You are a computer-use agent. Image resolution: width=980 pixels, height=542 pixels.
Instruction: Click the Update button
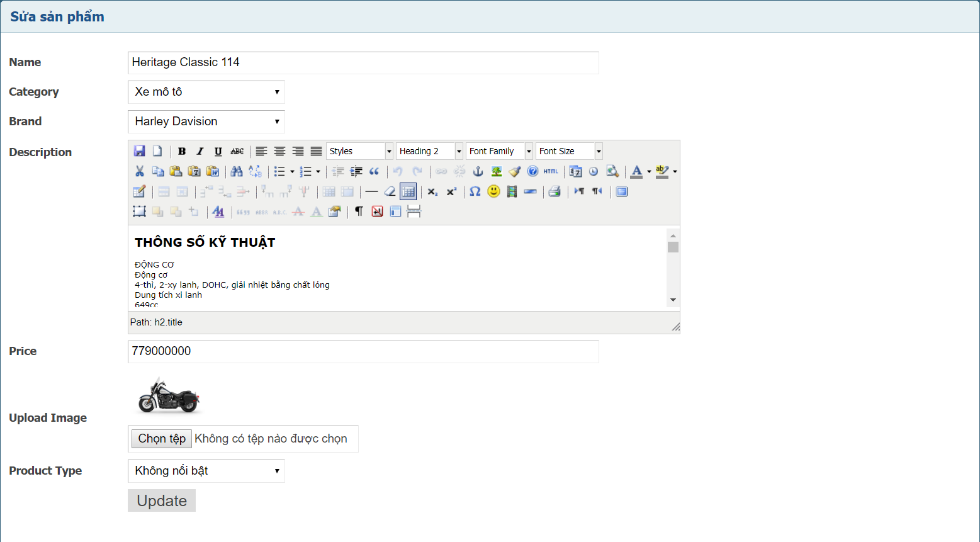(162, 500)
